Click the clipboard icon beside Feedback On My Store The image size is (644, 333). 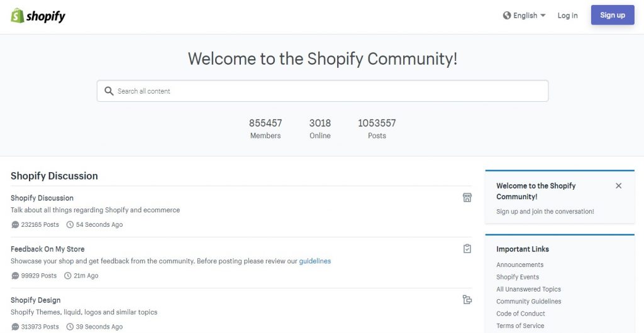[467, 249]
